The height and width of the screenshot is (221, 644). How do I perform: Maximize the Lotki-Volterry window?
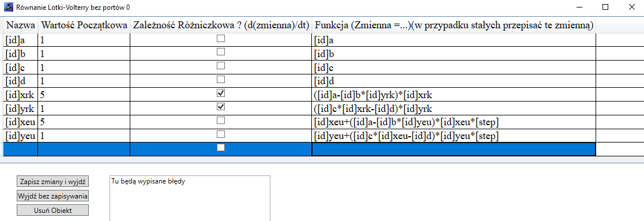pyautogui.click(x=605, y=7)
